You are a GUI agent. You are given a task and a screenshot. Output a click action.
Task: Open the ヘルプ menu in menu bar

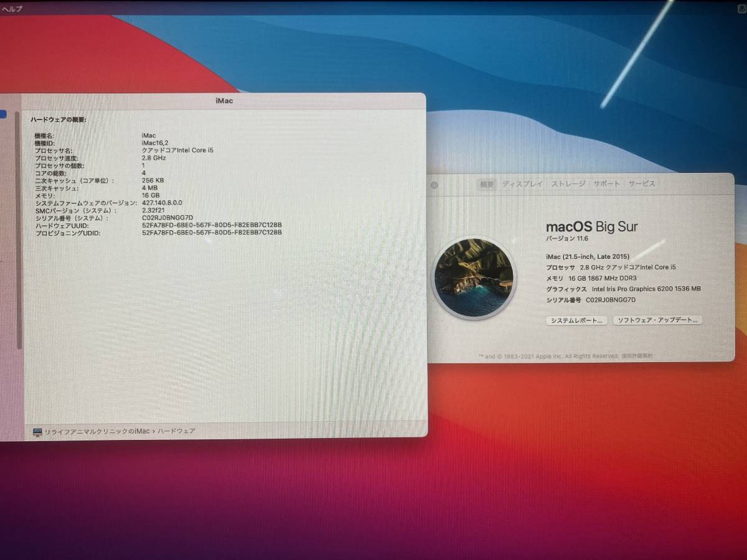[12, 8]
